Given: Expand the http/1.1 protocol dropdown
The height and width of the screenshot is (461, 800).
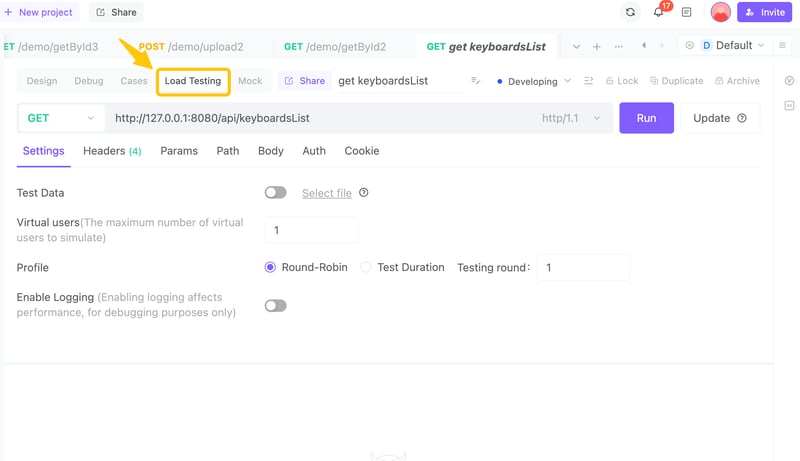Looking at the screenshot, I should pos(573,118).
